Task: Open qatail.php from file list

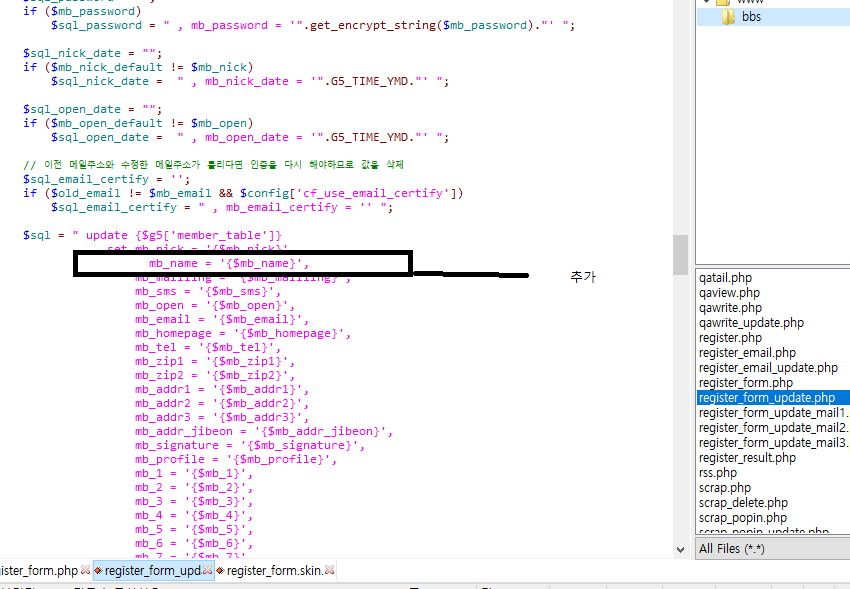Action: 725,277
